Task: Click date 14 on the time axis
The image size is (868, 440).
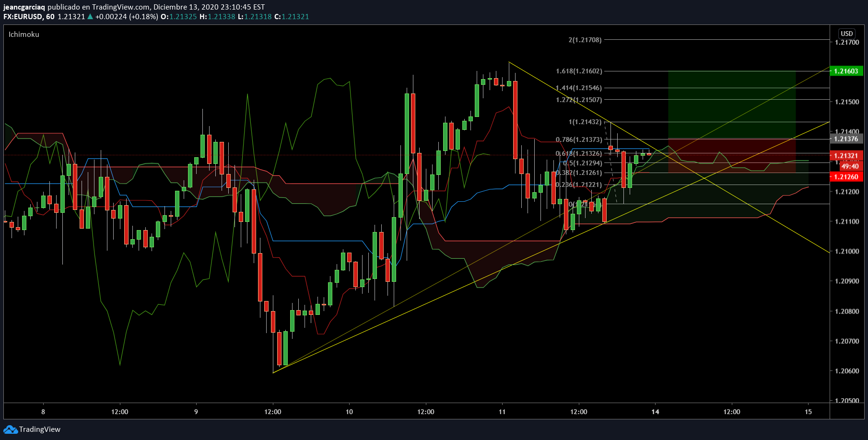Action: pos(655,412)
